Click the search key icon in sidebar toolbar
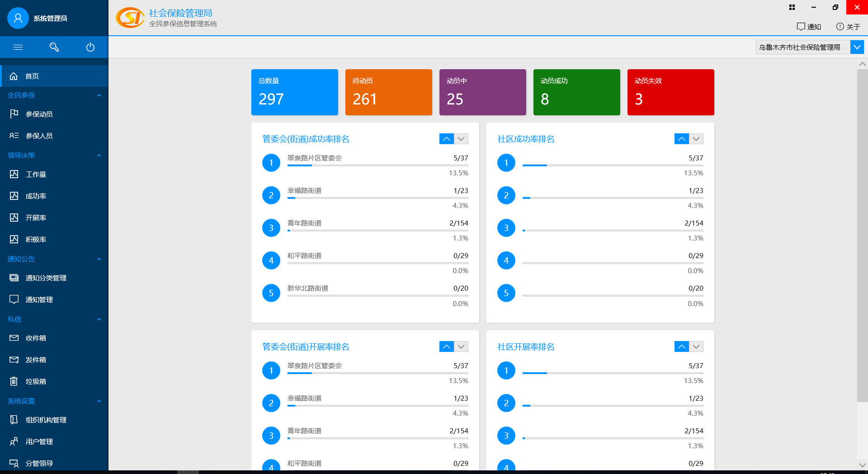 click(x=54, y=47)
